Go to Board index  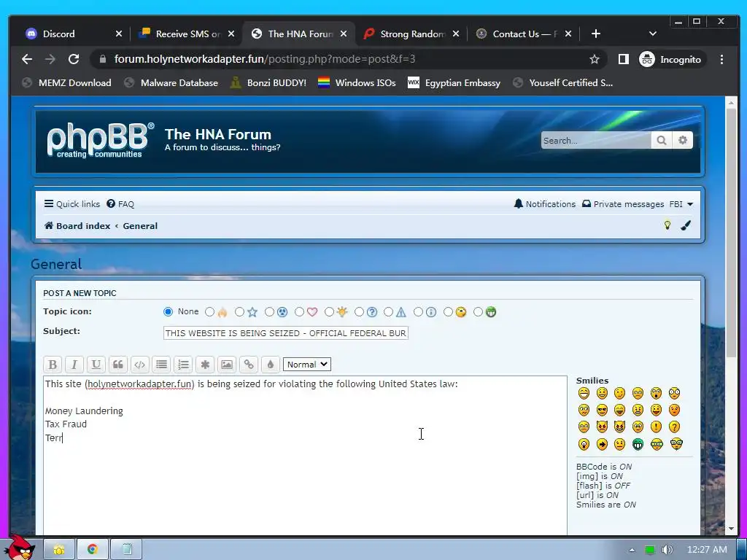(77, 226)
